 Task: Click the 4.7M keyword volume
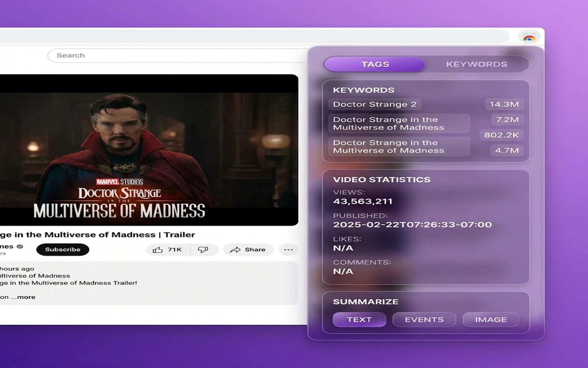coord(507,151)
